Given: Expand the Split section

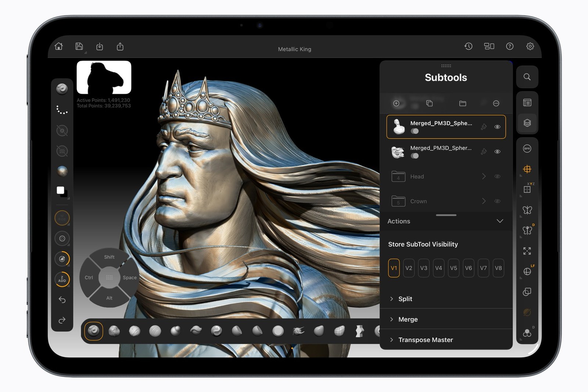Looking at the screenshot, I should coord(446,299).
